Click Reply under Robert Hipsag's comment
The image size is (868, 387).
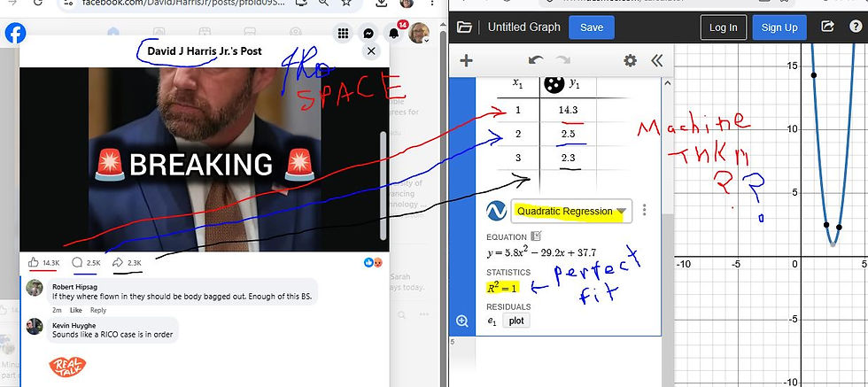pyautogui.click(x=98, y=310)
